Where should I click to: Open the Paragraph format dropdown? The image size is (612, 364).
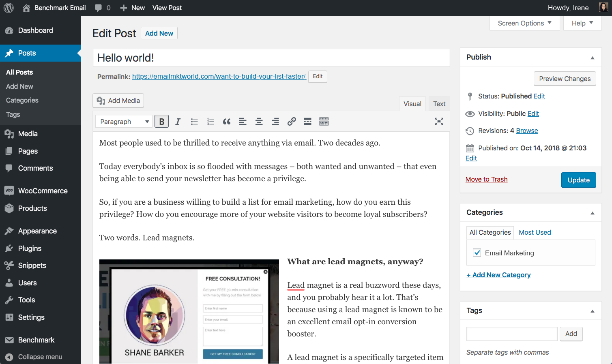point(124,121)
